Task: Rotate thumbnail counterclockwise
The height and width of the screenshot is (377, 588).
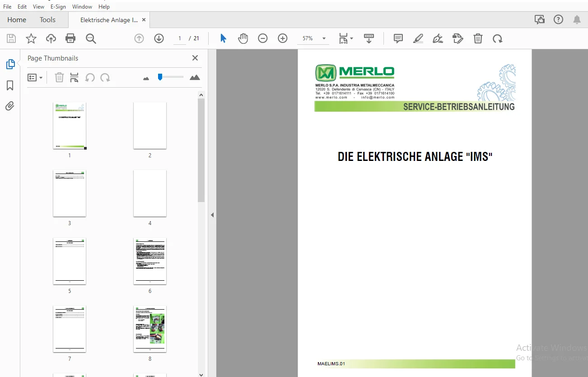Action: pos(90,77)
